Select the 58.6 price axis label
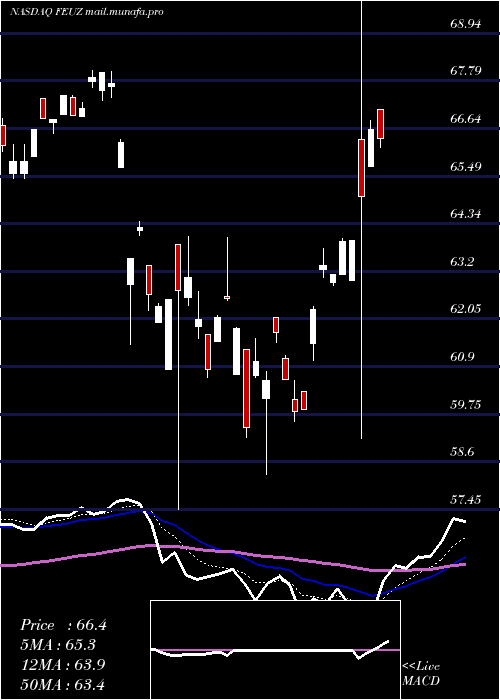Viewport: 500px width, 700px height. pyautogui.click(x=462, y=451)
